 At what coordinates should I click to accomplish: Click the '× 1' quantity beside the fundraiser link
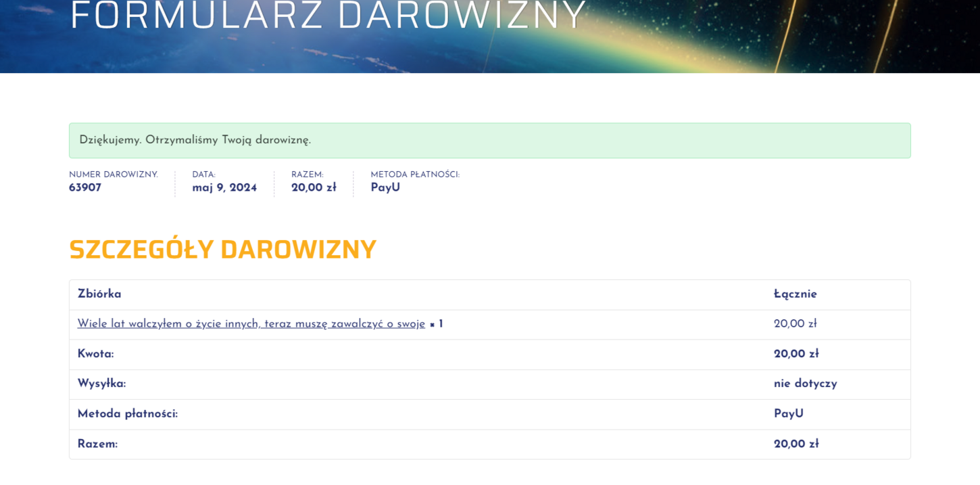point(436,325)
